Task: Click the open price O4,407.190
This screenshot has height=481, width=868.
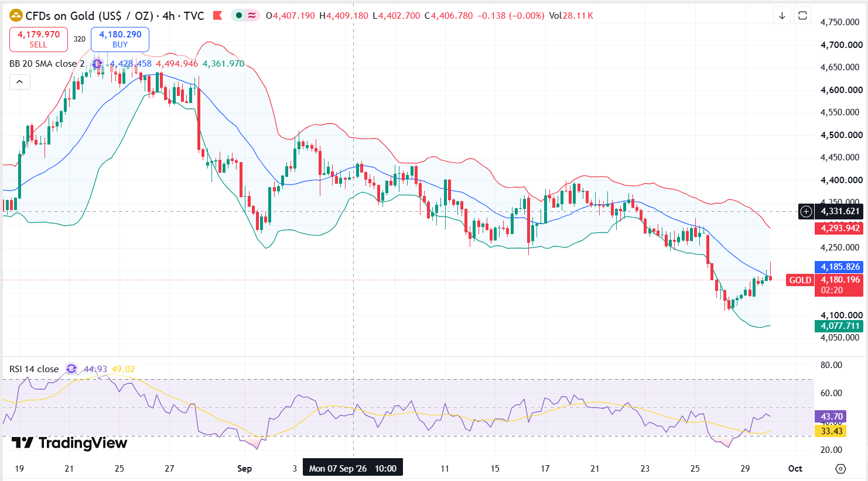Action: coord(291,16)
